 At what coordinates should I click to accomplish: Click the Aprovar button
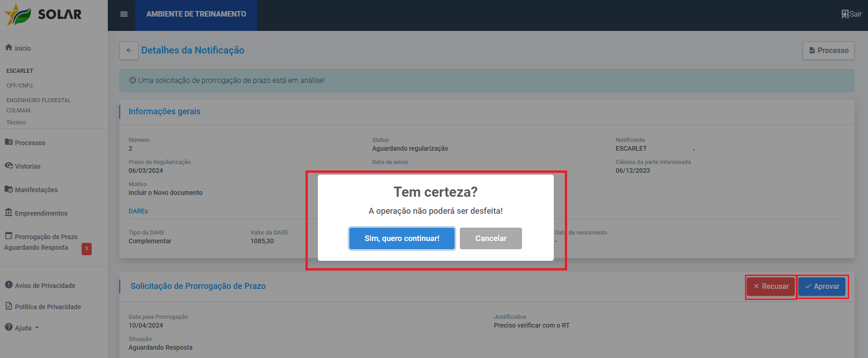[x=822, y=287]
